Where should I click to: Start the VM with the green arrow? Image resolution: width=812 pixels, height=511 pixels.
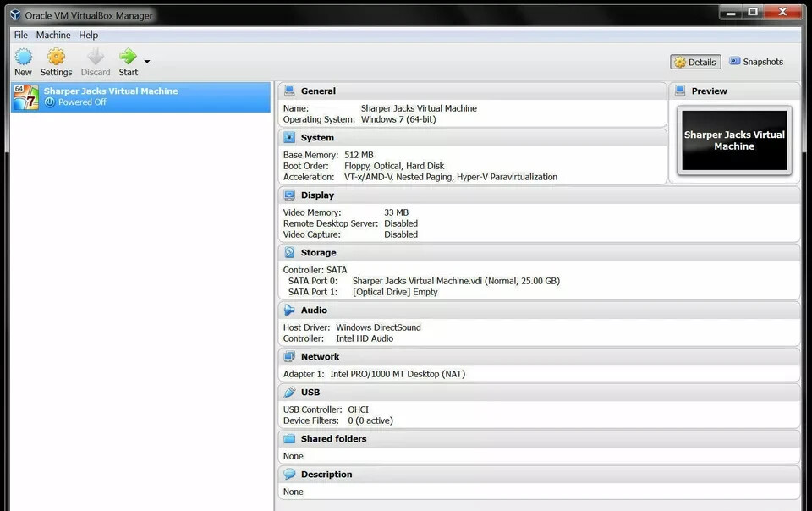pyautogui.click(x=128, y=57)
